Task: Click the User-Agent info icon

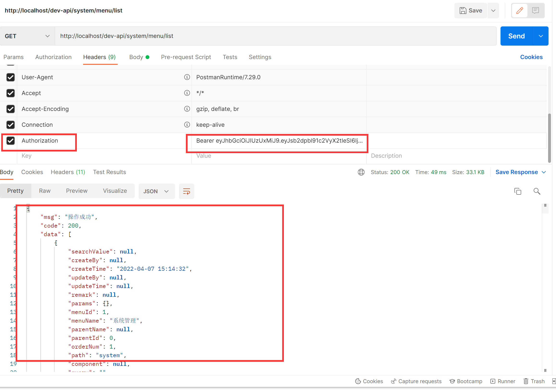Action: click(187, 77)
